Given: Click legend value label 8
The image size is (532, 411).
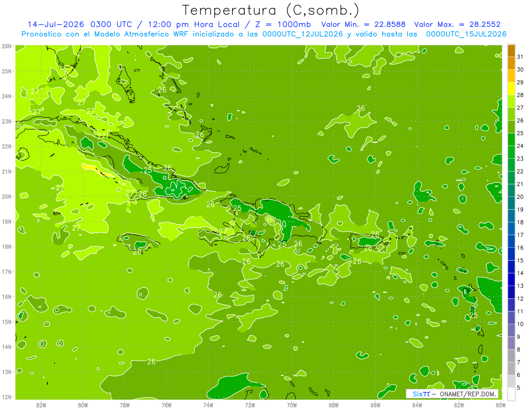Looking at the screenshot, I should (x=519, y=349).
